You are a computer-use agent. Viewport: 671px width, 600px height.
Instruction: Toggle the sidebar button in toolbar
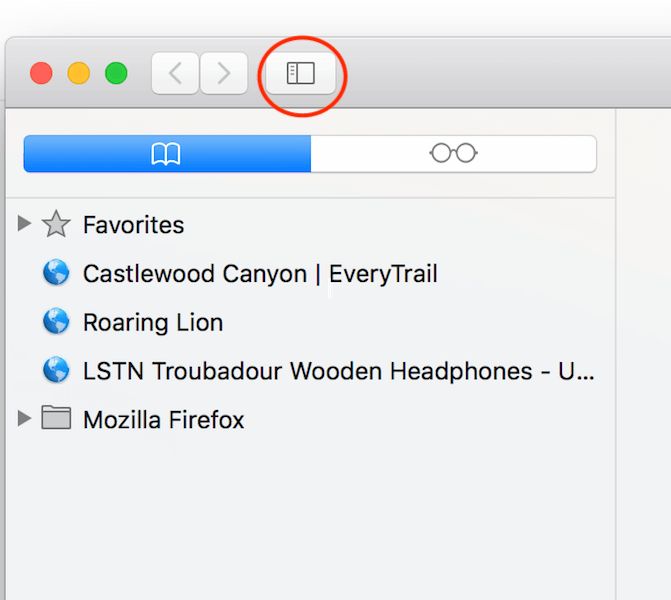pos(300,73)
